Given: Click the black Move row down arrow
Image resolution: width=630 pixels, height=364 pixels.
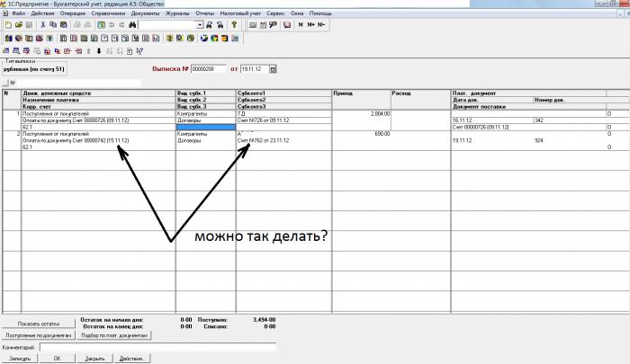Looking at the screenshot, I should point(99,51).
